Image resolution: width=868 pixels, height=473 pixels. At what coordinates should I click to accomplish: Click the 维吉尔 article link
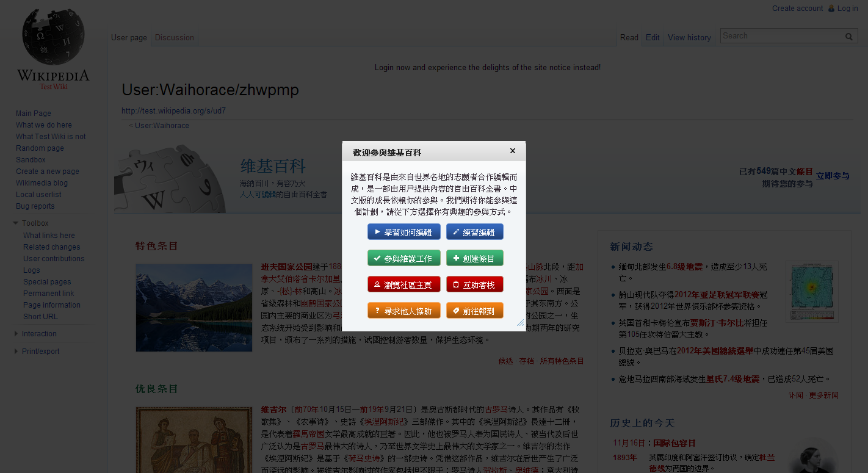click(x=273, y=409)
